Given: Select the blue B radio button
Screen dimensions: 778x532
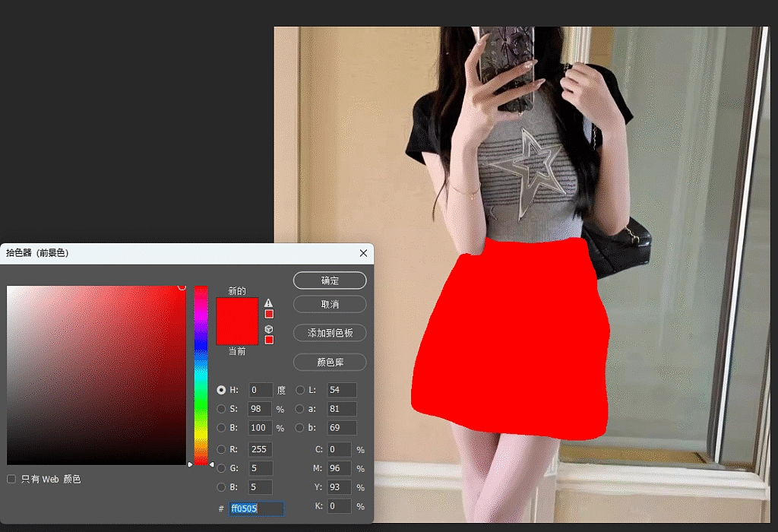Looking at the screenshot, I should pos(221,487).
